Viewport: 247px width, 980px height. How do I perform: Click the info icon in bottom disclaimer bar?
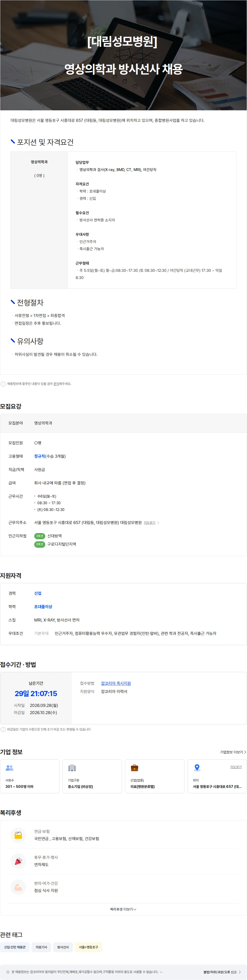point(8,972)
